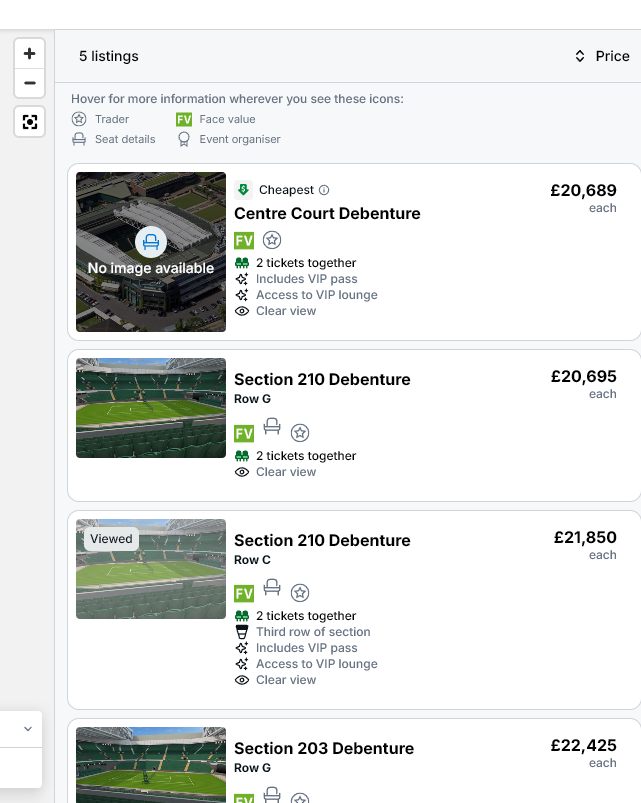This screenshot has height=803, width=641.
Task: Click the Trader legend star icon
Action: [x=79, y=119]
